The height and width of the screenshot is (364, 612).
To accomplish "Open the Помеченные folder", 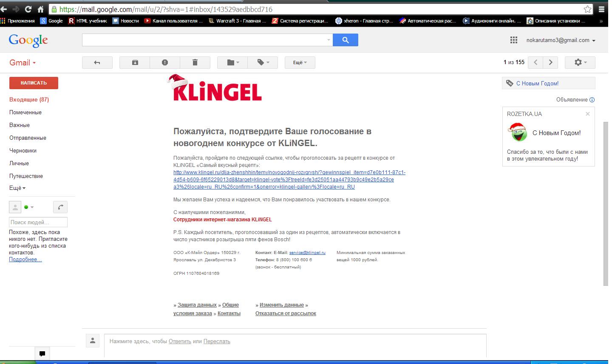I will point(25,113).
